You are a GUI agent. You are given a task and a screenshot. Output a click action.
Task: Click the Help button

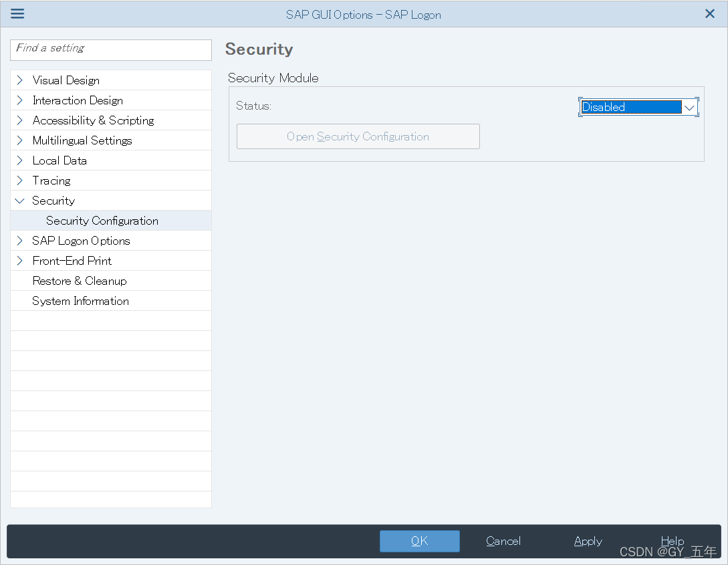tap(673, 541)
